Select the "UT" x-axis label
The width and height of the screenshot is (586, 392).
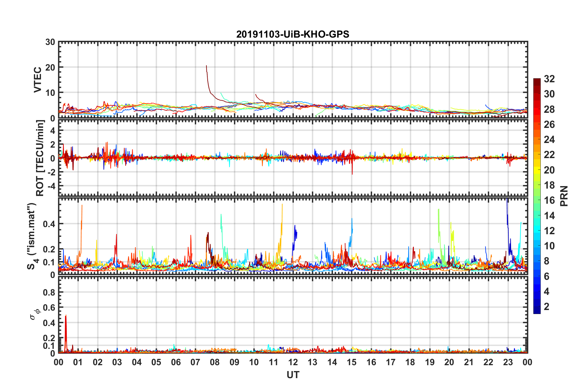(293, 375)
